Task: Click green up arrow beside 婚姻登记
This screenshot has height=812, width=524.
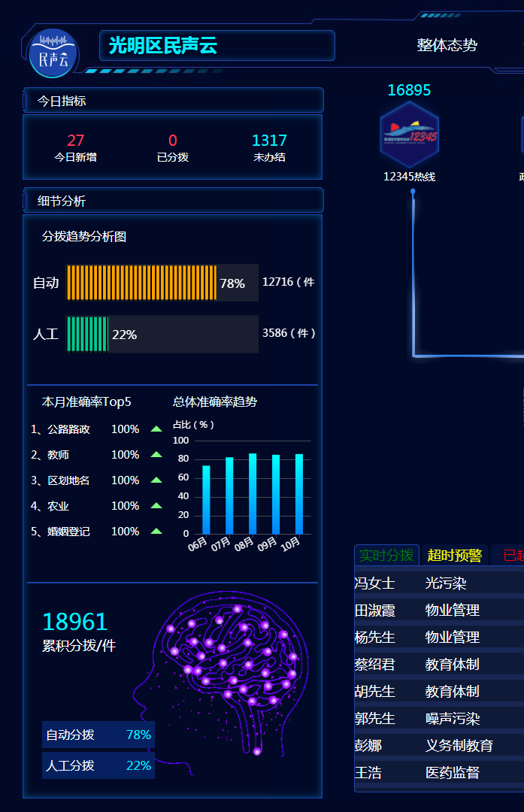Action: 156,532
